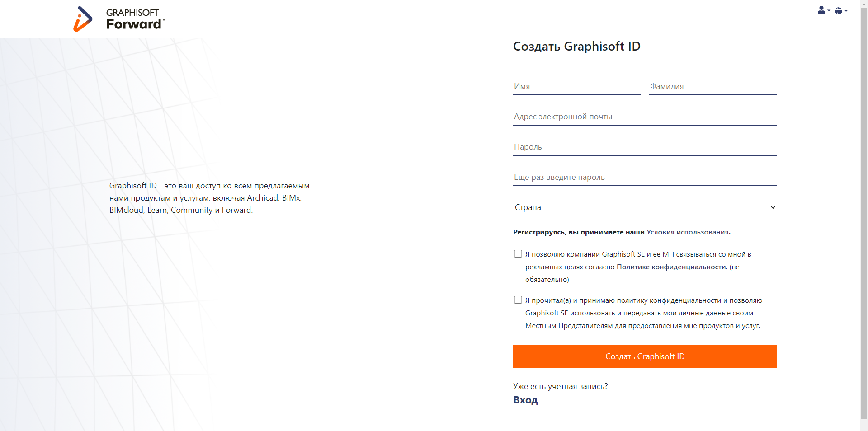
Task: Click the email address input field
Action: [644, 117]
